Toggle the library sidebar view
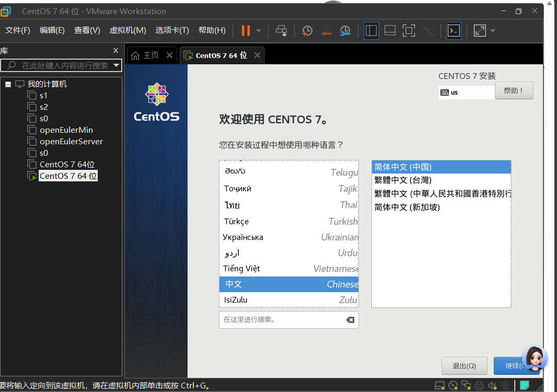This screenshot has height=392, width=557. (371, 30)
